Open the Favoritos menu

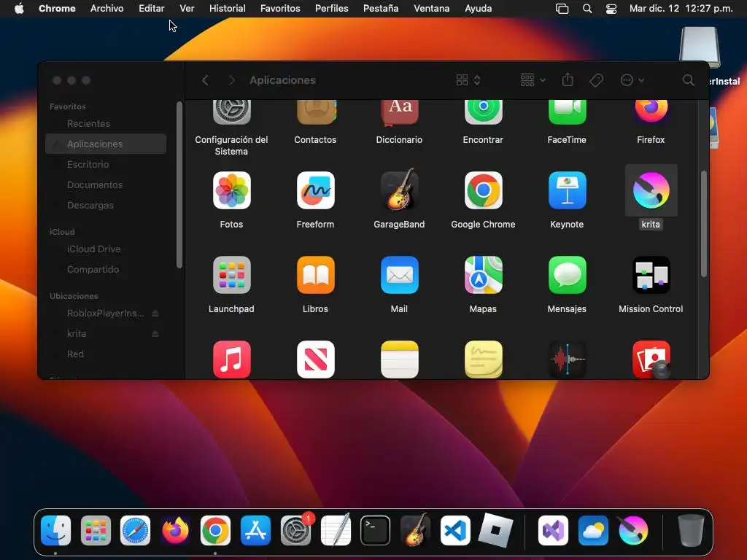(280, 9)
